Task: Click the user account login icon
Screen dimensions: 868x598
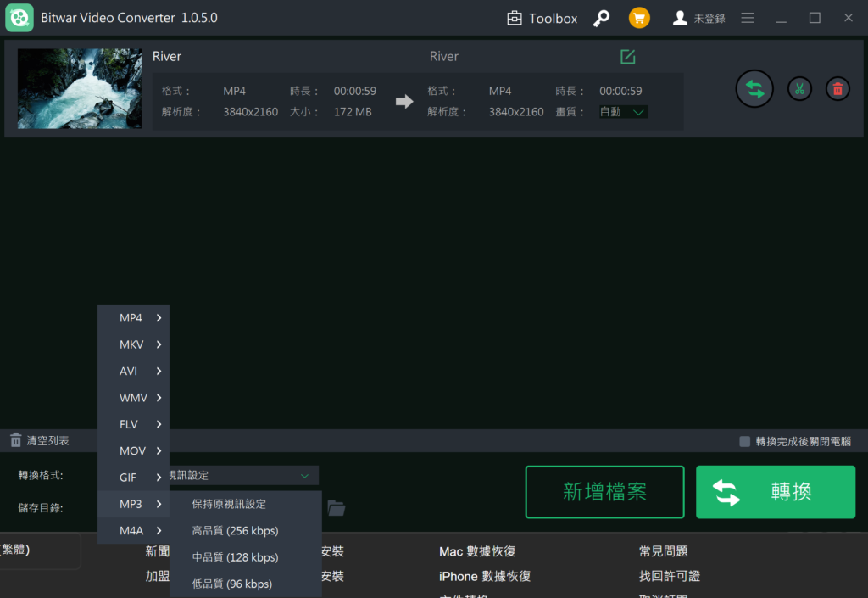Action: point(680,18)
